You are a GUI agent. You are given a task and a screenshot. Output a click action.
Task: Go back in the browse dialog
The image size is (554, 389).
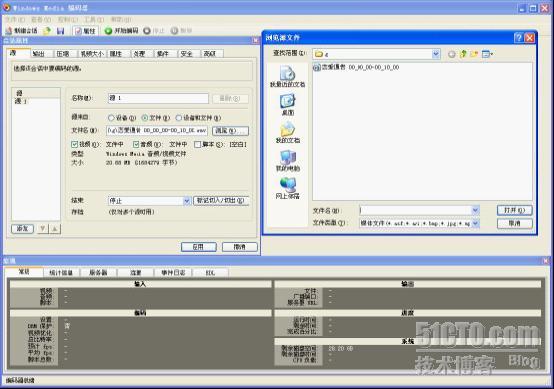[x=452, y=54]
